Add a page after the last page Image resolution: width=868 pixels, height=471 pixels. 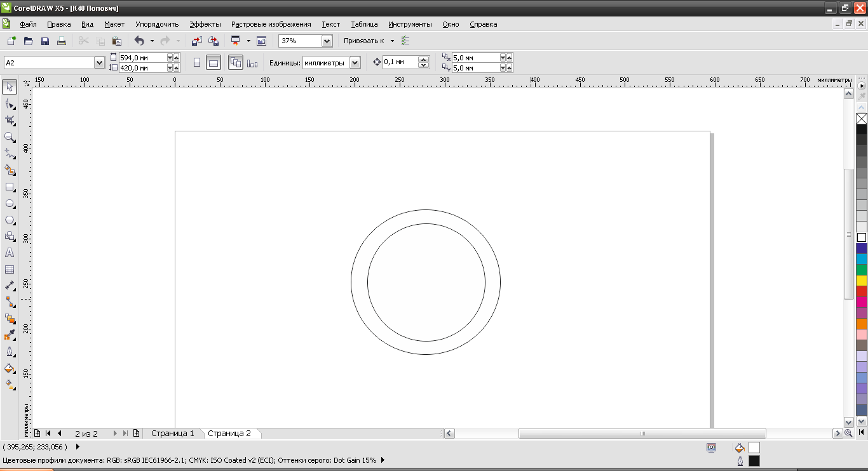(x=137, y=434)
